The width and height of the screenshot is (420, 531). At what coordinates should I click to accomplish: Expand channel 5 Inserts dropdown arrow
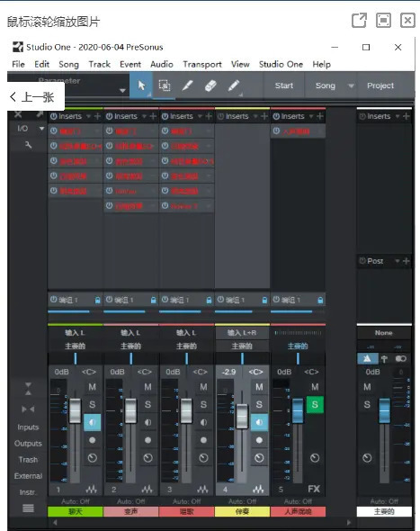click(311, 116)
